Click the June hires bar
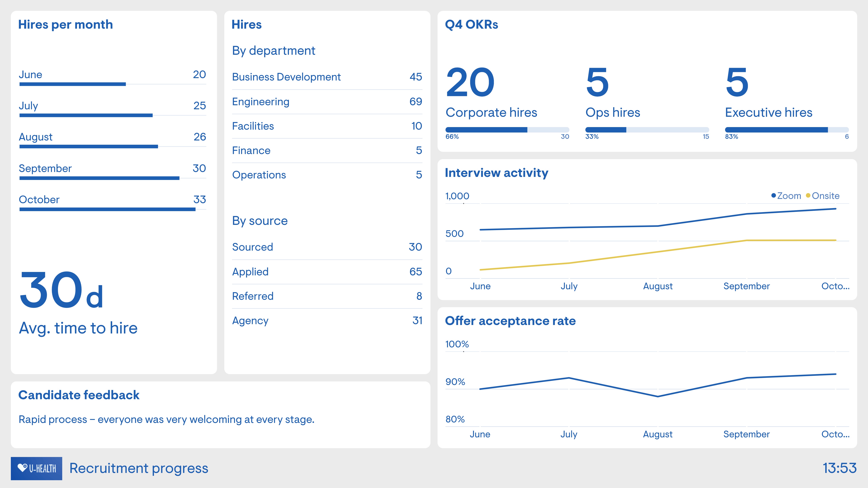This screenshot has height=488, width=868. click(x=73, y=84)
